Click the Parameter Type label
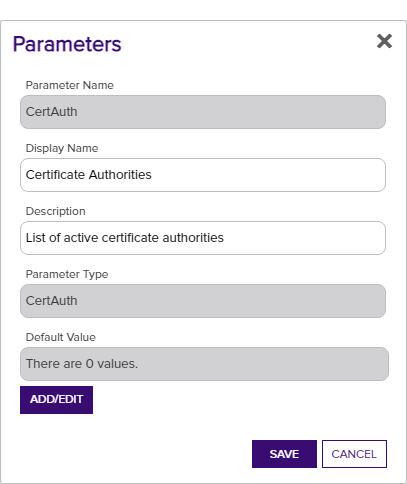 67,274
